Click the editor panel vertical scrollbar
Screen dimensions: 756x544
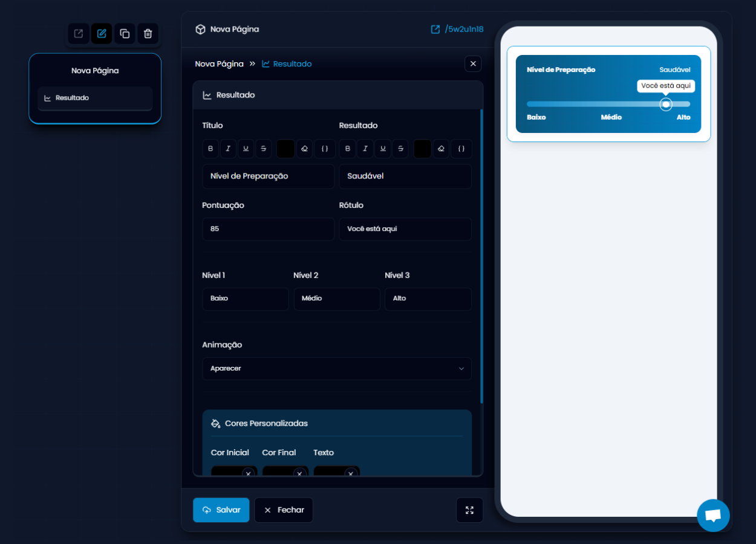coord(481,256)
